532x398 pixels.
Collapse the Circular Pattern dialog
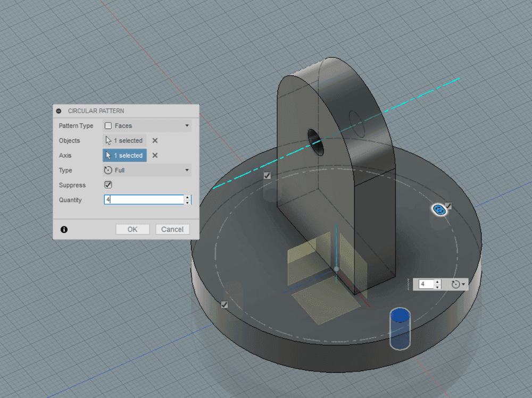[x=59, y=111]
